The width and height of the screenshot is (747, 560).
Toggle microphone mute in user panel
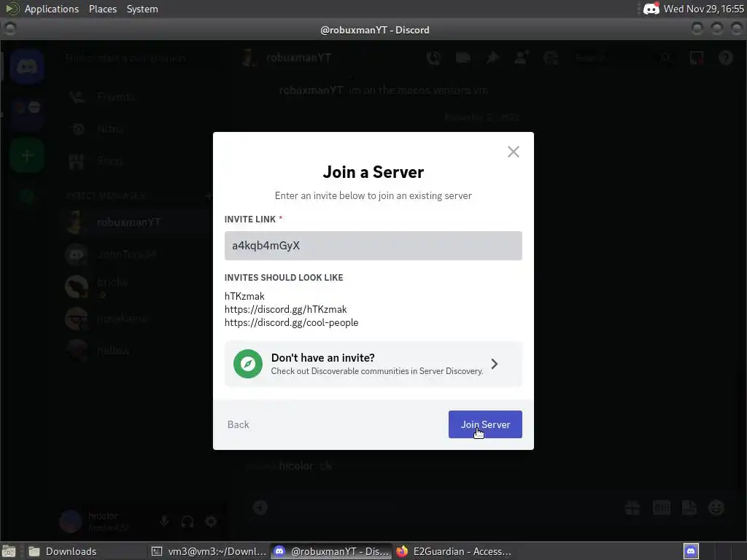164,521
